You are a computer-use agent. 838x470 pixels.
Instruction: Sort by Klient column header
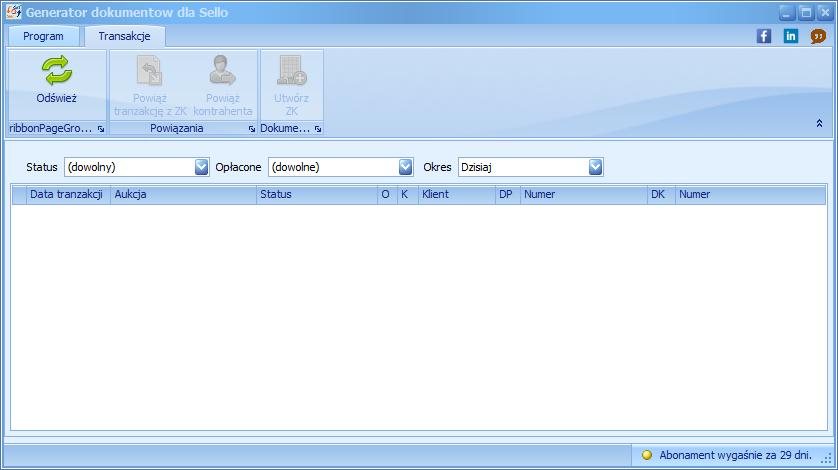[x=456, y=195]
